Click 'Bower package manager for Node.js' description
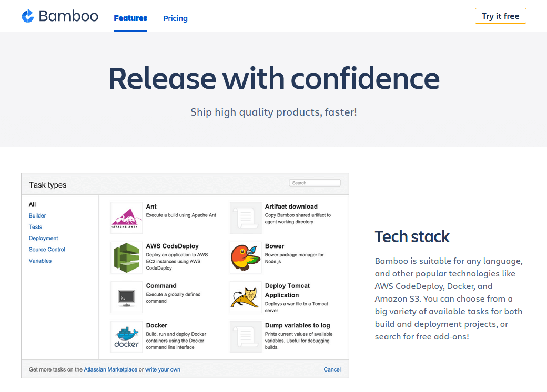This screenshot has height=392, width=547. (295, 258)
